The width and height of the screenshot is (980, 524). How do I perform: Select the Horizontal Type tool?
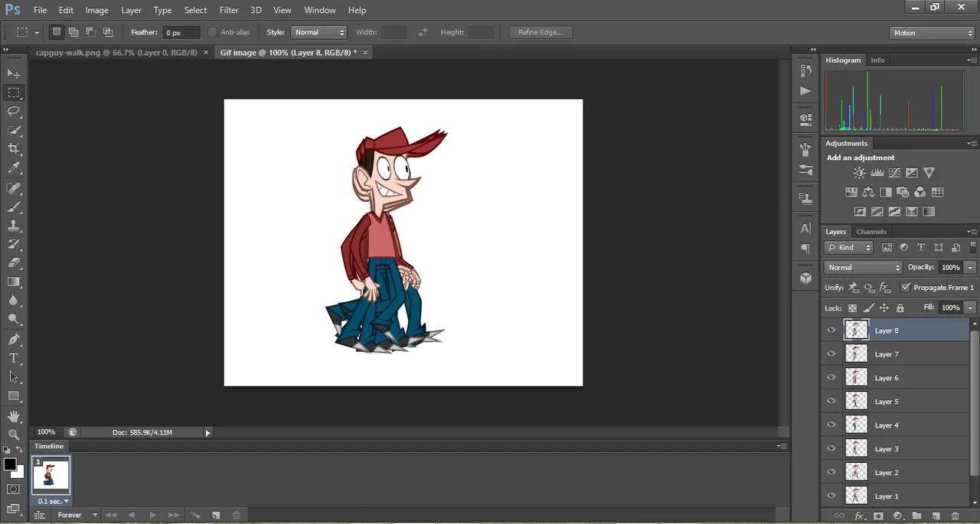[14, 358]
